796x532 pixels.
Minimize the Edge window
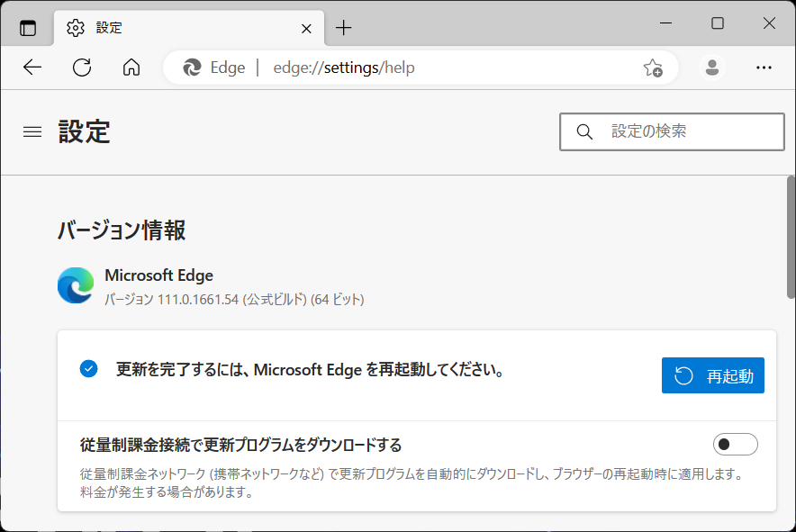(x=665, y=23)
